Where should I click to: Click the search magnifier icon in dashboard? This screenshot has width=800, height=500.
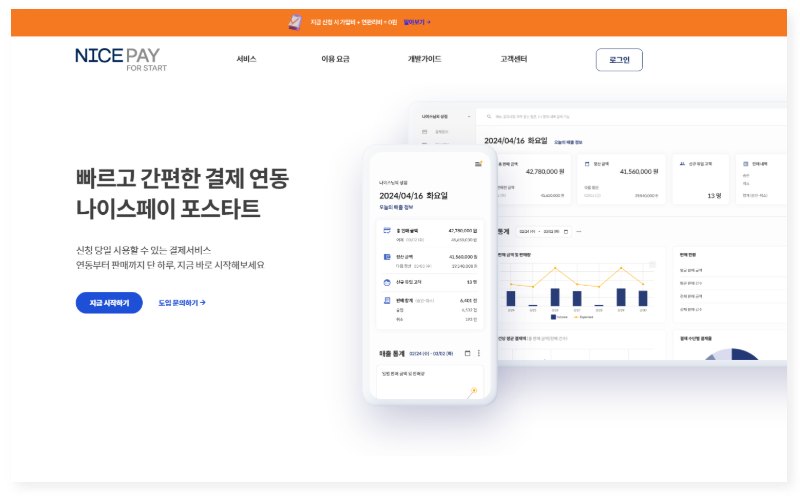click(x=489, y=117)
